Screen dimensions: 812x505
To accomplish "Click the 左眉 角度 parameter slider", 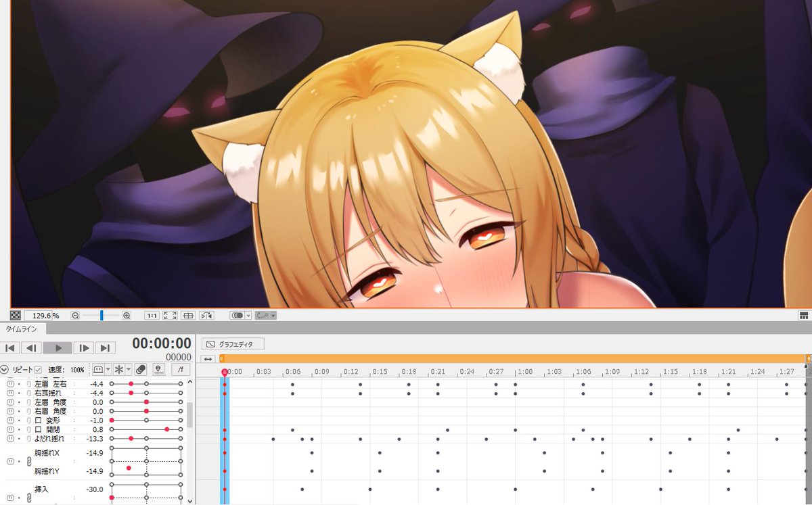I will pyautogui.click(x=146, y=402).
